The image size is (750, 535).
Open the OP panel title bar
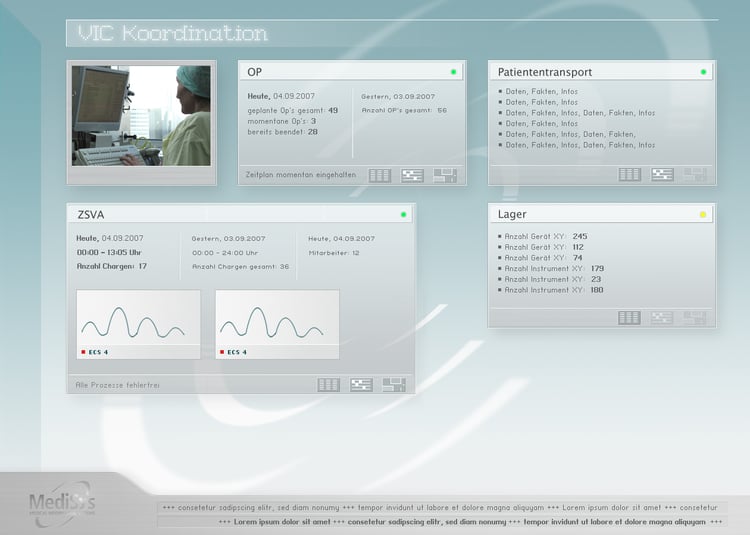[352, 72]
